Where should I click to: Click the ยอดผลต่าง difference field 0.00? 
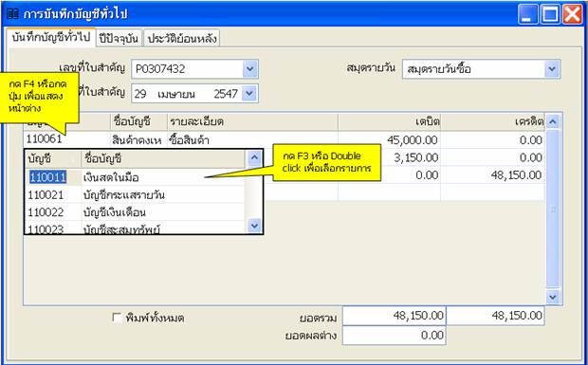coord(394,335)
